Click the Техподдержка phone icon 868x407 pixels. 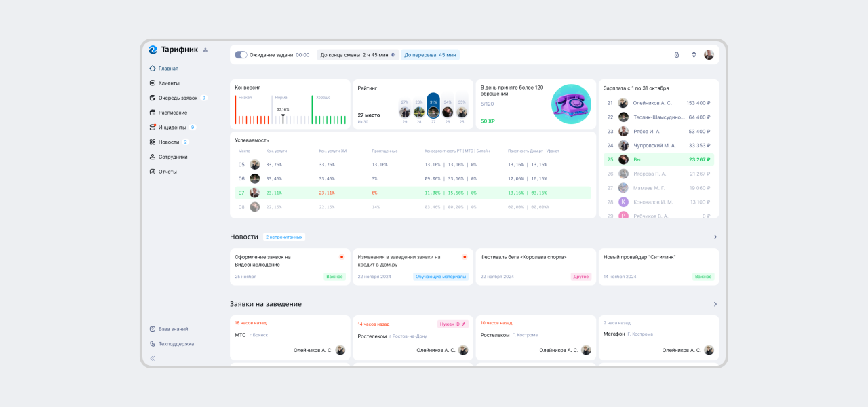point(153,344)
